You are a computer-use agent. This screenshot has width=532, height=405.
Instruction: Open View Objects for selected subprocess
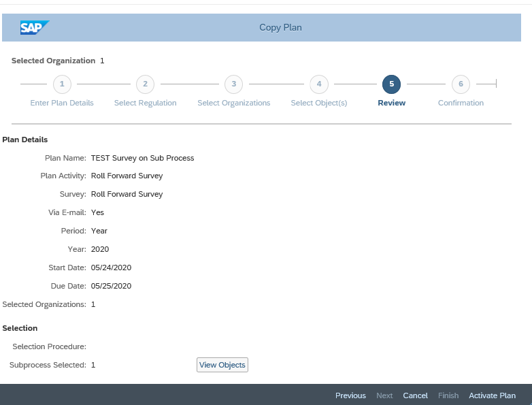coord(222,365)
